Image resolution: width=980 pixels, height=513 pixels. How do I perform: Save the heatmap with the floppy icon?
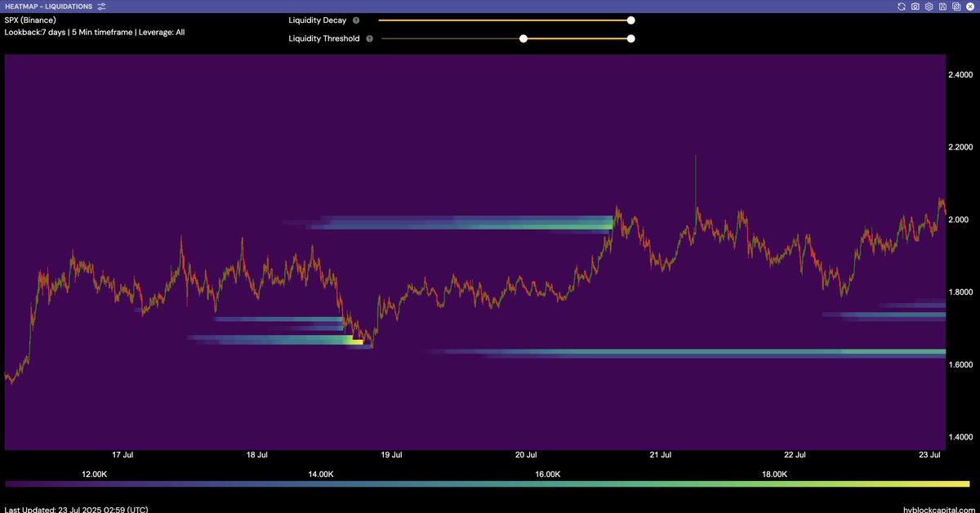tap(943, 6)
